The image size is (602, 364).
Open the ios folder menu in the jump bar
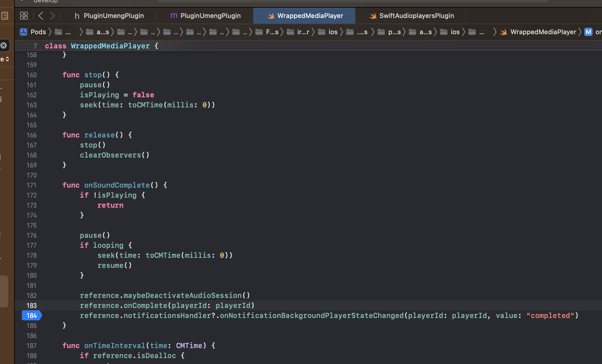(333, 32)
